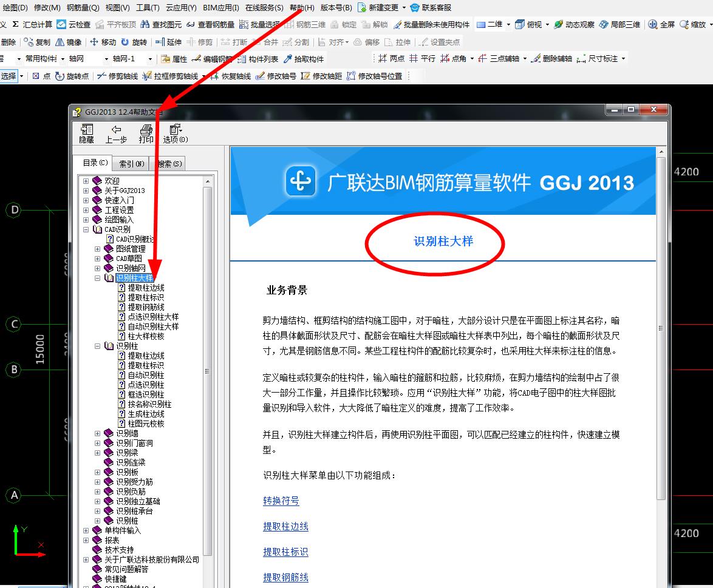Open the 提取钢筋线 link in content
Image resolution: width=713 pixels, height=588 pixels.
pos(285,577)
